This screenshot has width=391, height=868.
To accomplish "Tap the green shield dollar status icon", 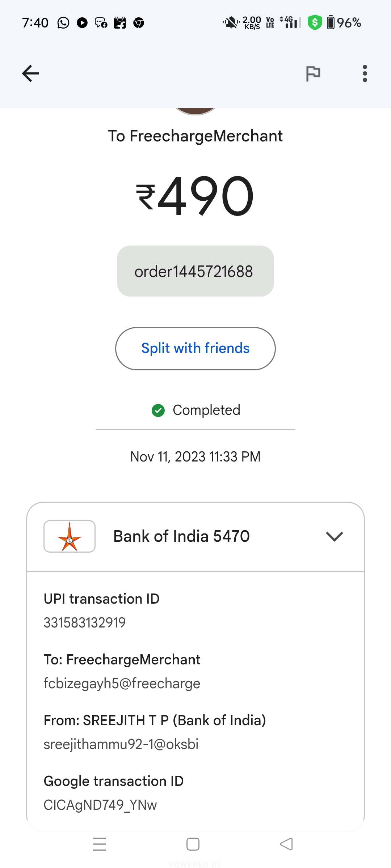I will point(315,22).
